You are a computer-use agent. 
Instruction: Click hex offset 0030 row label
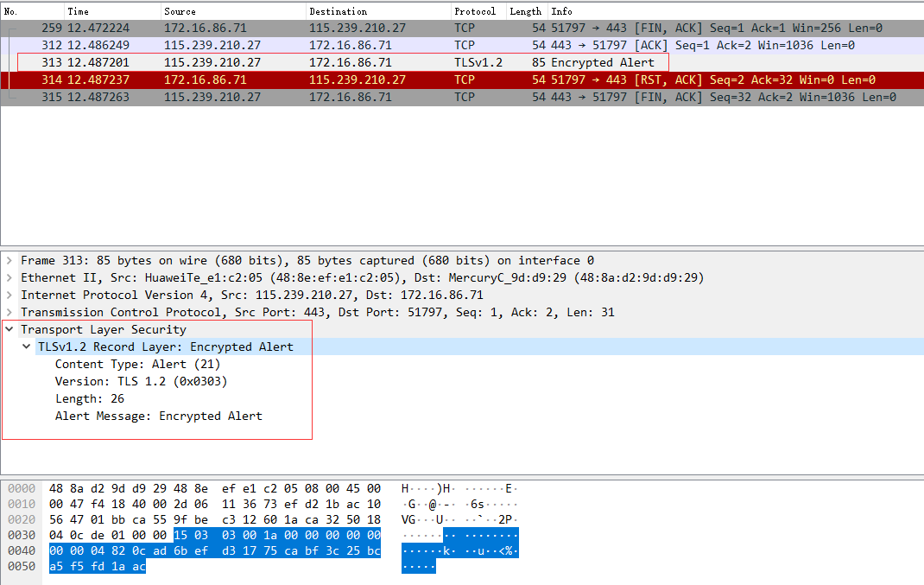point(22,535)
